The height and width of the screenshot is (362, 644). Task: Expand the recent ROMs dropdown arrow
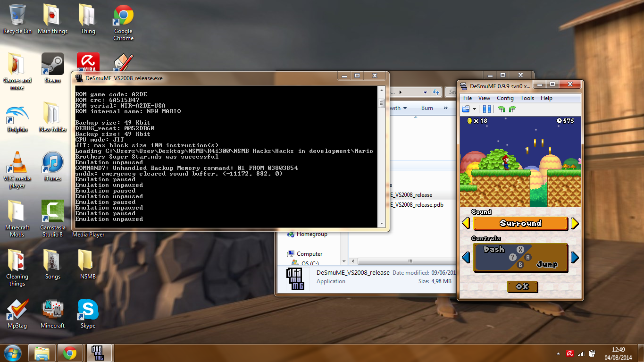pyautogui.click(x=474, y=109)
